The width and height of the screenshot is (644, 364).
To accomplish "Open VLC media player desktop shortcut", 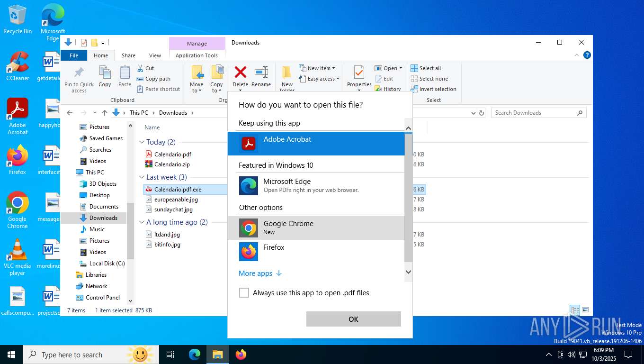I will pos(18,257).
